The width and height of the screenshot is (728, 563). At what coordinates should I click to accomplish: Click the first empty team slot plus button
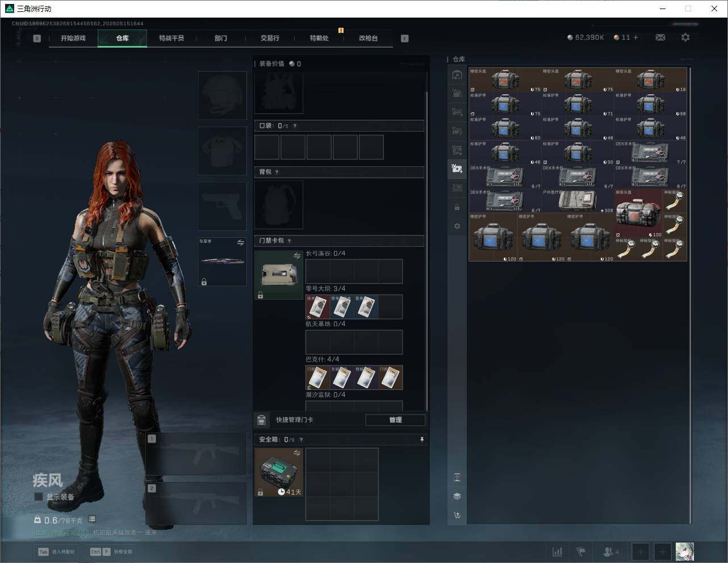click(641, 552)
